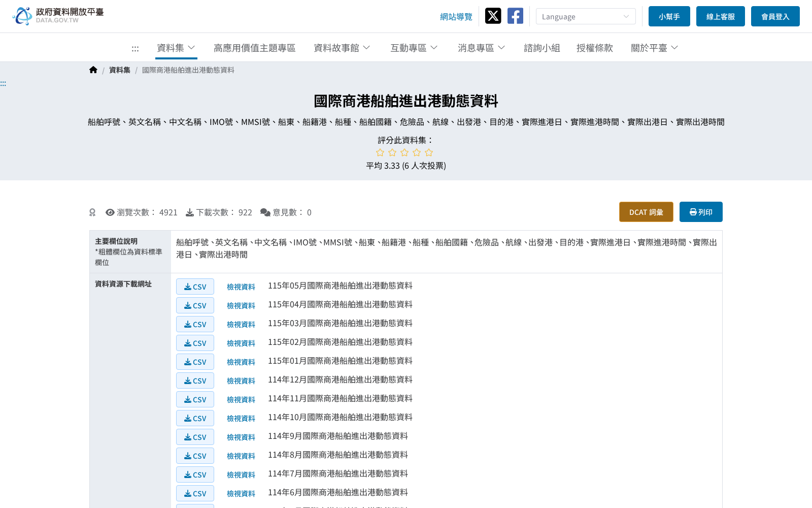Screen dimensions: 812x508
Task: Open 諮詢小組 menu item
Action: click(x=542, y=48)
